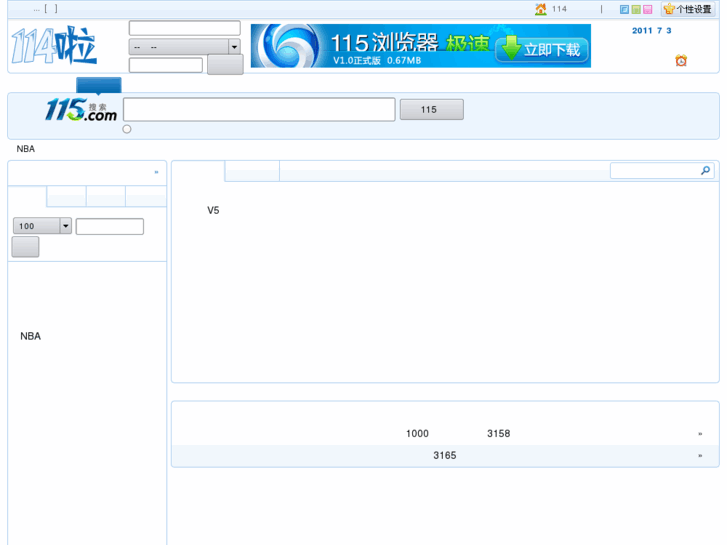
Task: Open the » arrow on the 1000 / 3158 row
Action: pos(700,434)
